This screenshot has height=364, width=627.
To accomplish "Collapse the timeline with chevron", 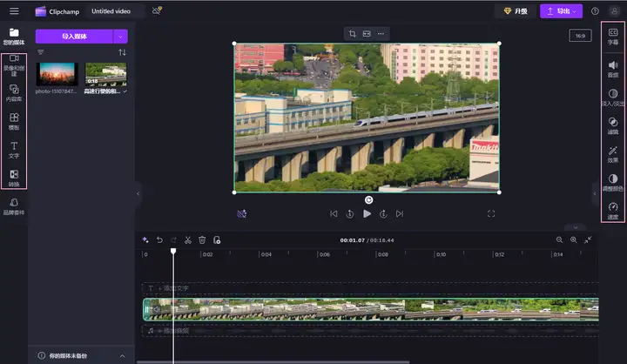I will pos(576,227).
